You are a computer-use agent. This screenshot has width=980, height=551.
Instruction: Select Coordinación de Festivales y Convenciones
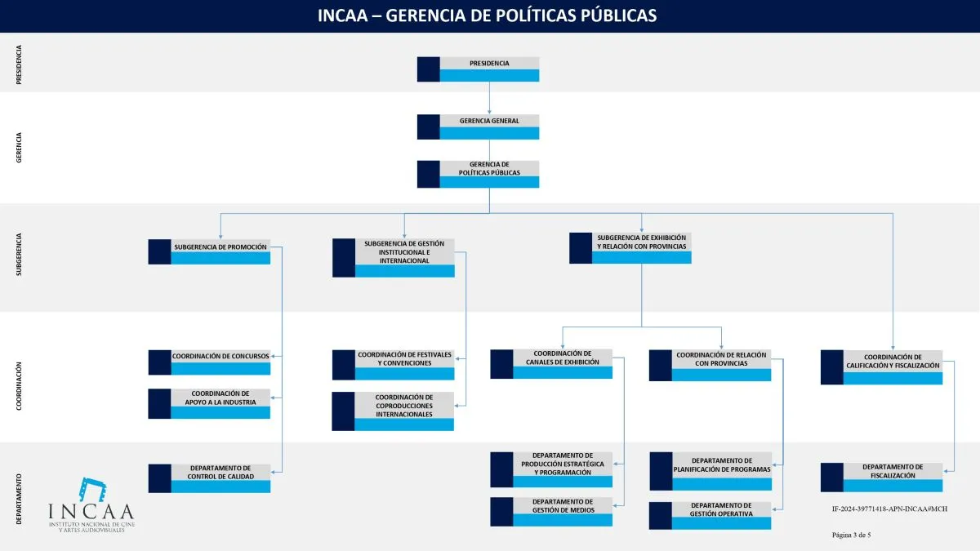pyautogui.click(x=394, y=365)
